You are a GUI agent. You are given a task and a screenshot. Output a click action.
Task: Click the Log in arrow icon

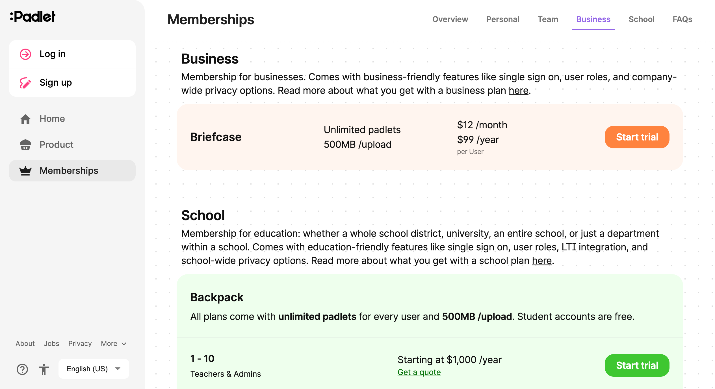click(x=26, y=54)
